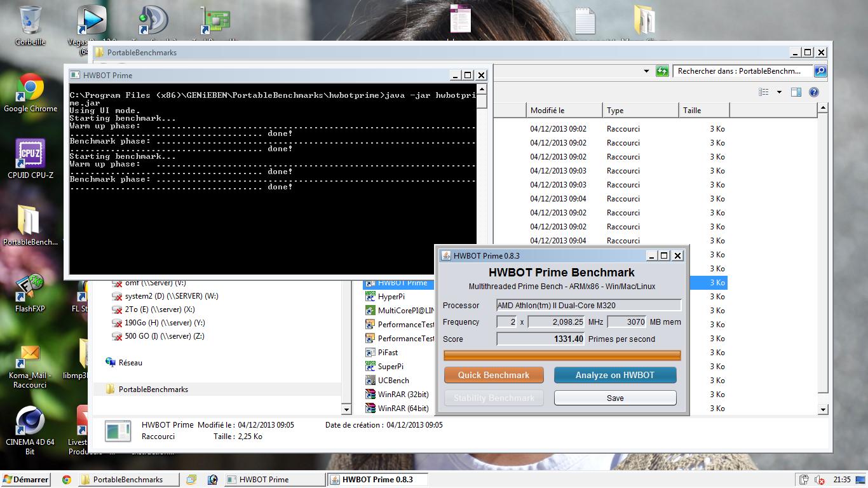Image resolution: width=868 pixels, height=488 pixels.
Task: Launch the CINEMA 4D 64 Bit shortcut
Action: pos(30,430)
